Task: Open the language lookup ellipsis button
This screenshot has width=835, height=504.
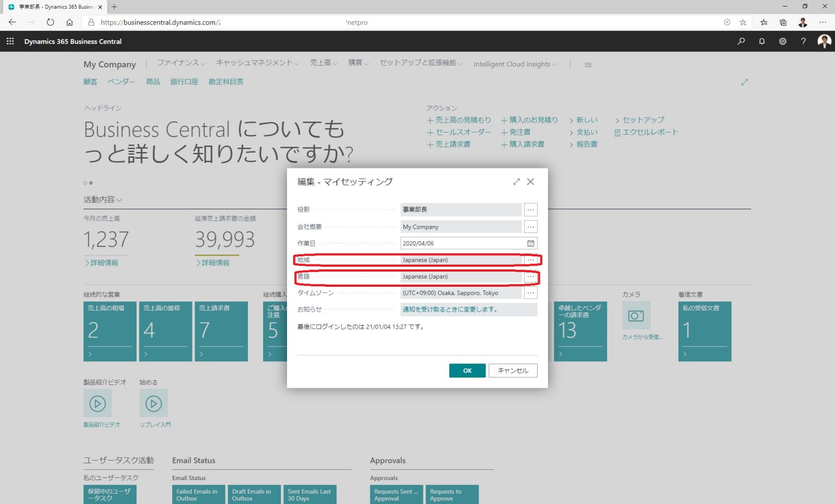Action: 531,276
